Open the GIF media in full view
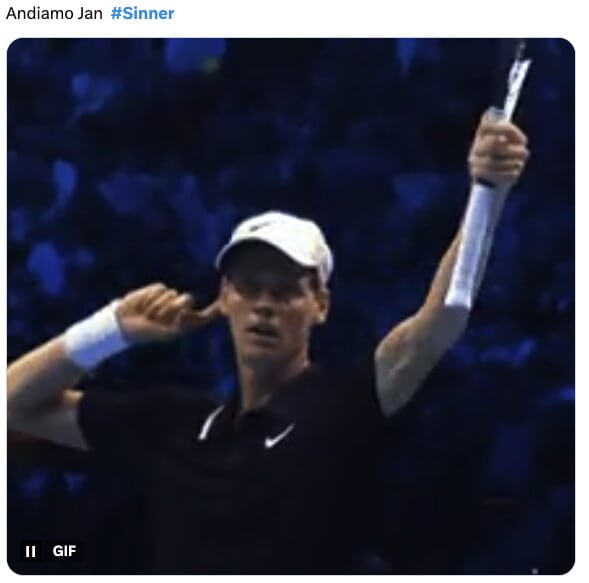The width and height of the screenshot is (589, 583). pos(291,306)
